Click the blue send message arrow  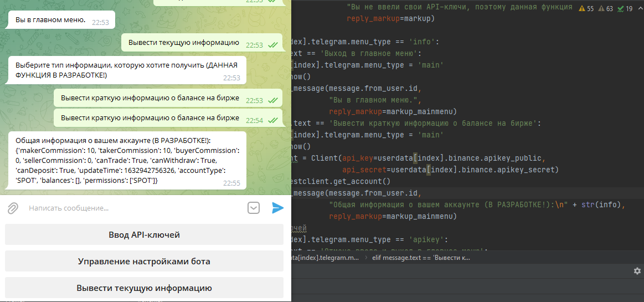click(277, 208)
